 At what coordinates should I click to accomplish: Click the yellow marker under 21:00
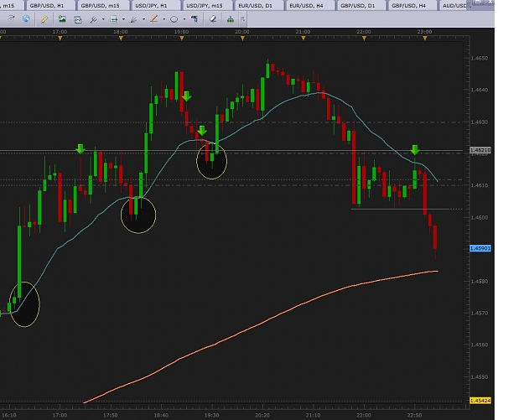click(304, 39)
